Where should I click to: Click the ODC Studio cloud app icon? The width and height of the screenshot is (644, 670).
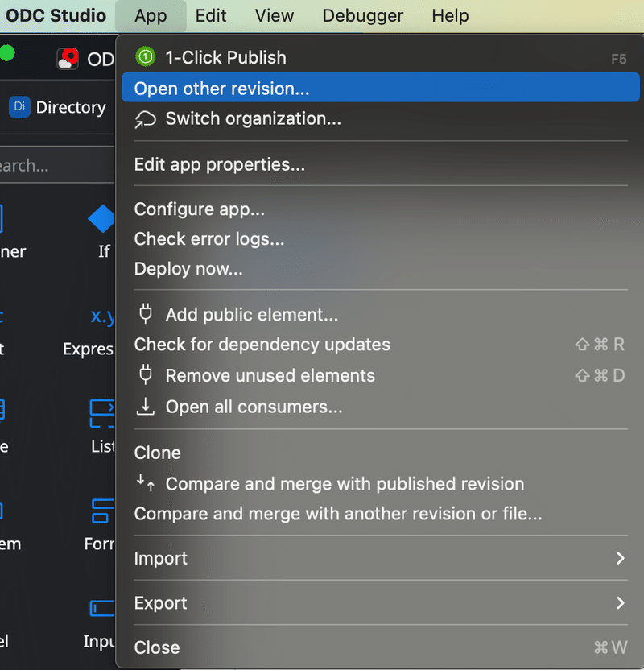tap(68, 59)
